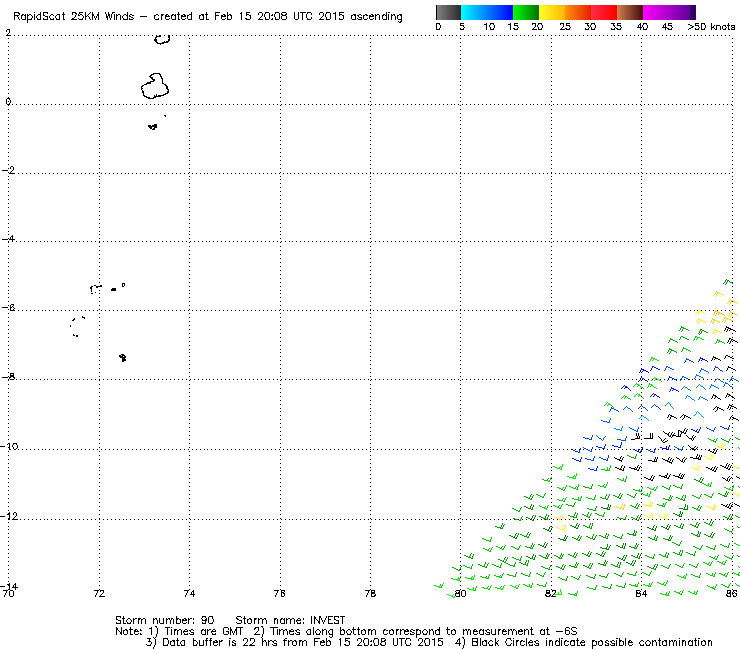Image resolution: width=740 pixels, height=650 pixels.
Task: Click the dotted atoll outline below -6 latitude
Action: pos(77,326)
